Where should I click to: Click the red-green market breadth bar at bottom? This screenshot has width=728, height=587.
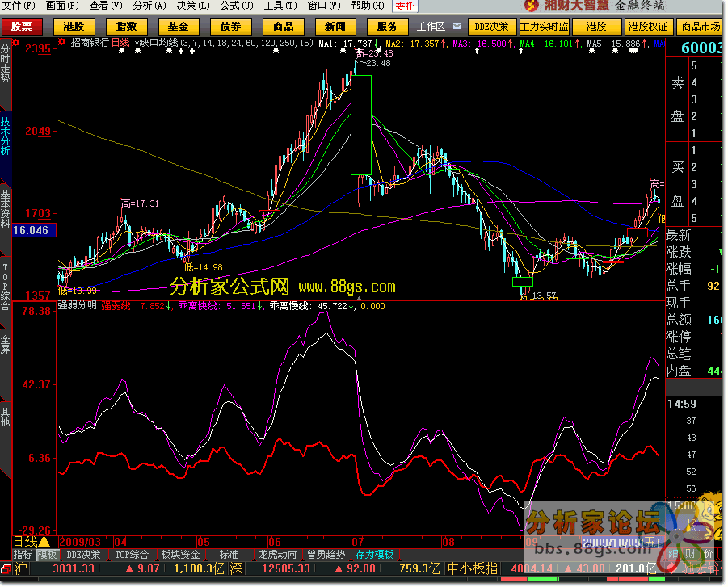tap(583, 579)
